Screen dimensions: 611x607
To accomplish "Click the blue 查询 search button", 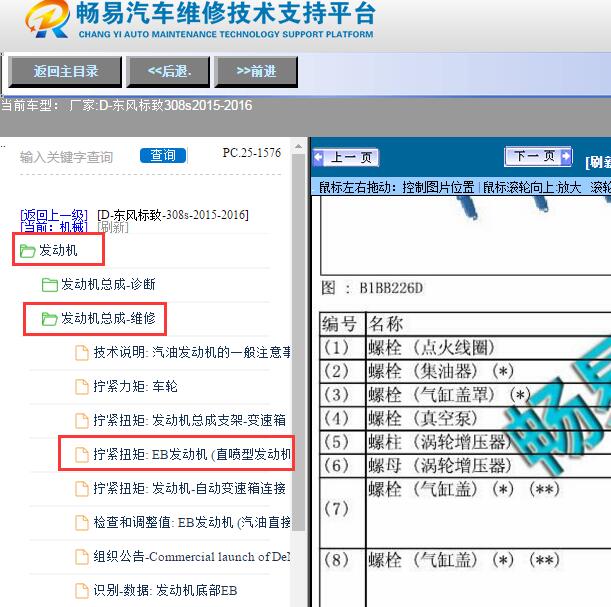I will (163, 155).
